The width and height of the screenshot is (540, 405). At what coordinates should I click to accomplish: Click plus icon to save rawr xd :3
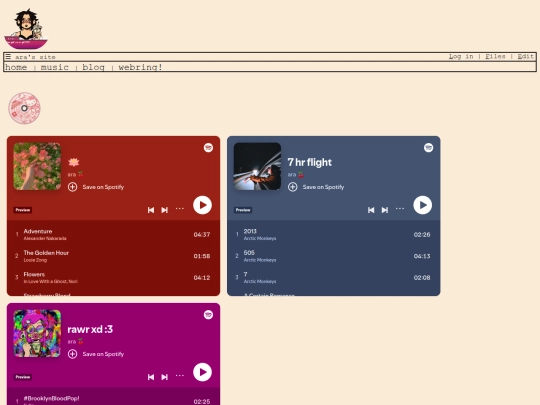tap(72, 354)
